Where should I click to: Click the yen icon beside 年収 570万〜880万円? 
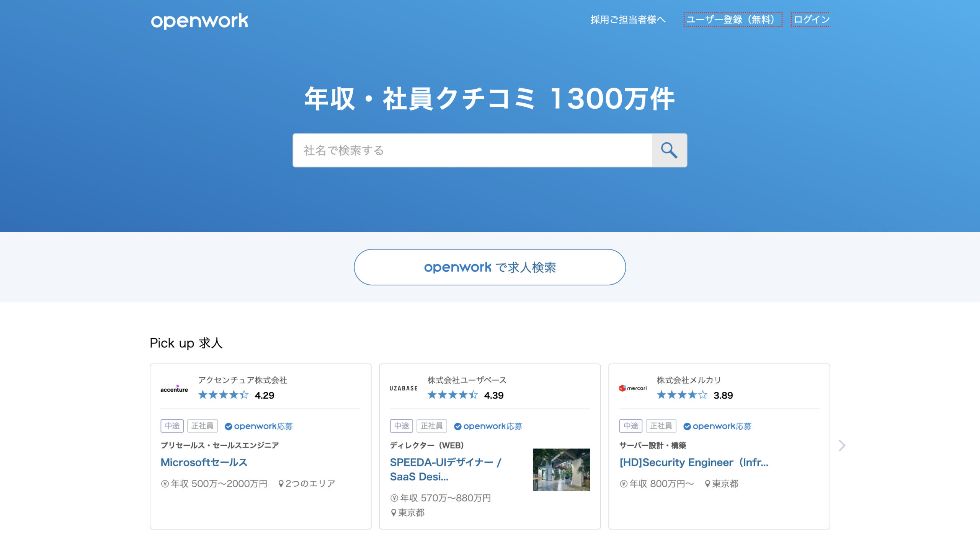[394, 498]
